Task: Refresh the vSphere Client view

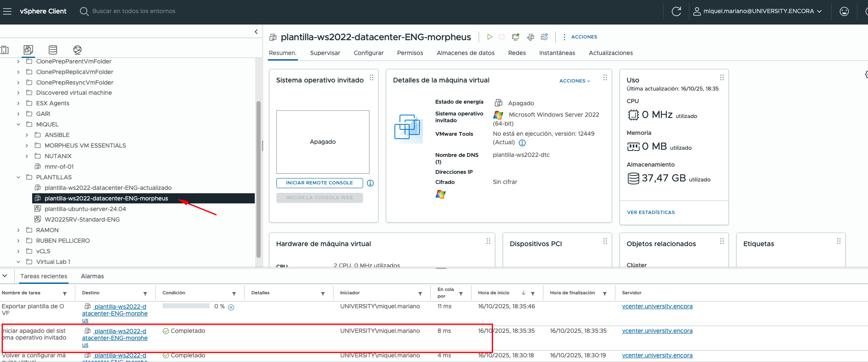Action: (x=676, y=11)
